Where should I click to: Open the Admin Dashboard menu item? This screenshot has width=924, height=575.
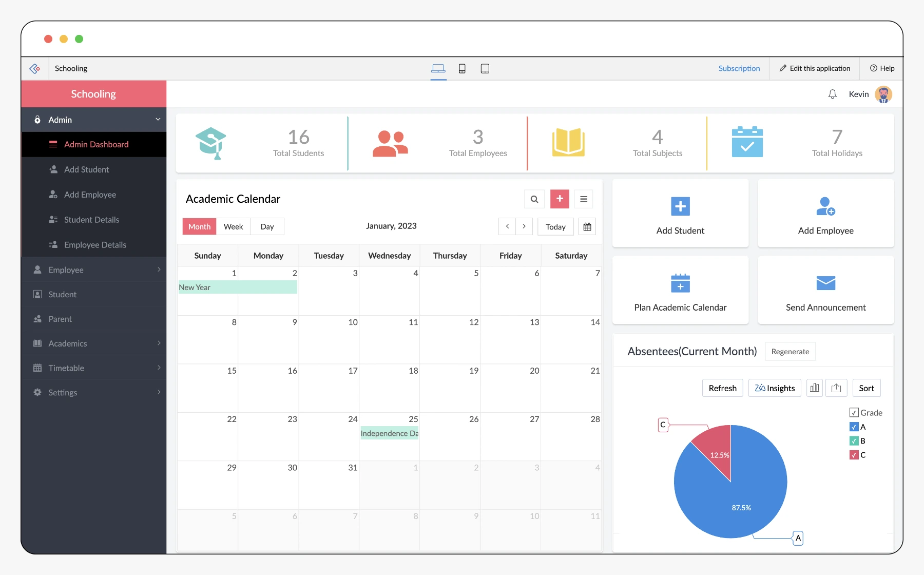click(x=96, y=144)
